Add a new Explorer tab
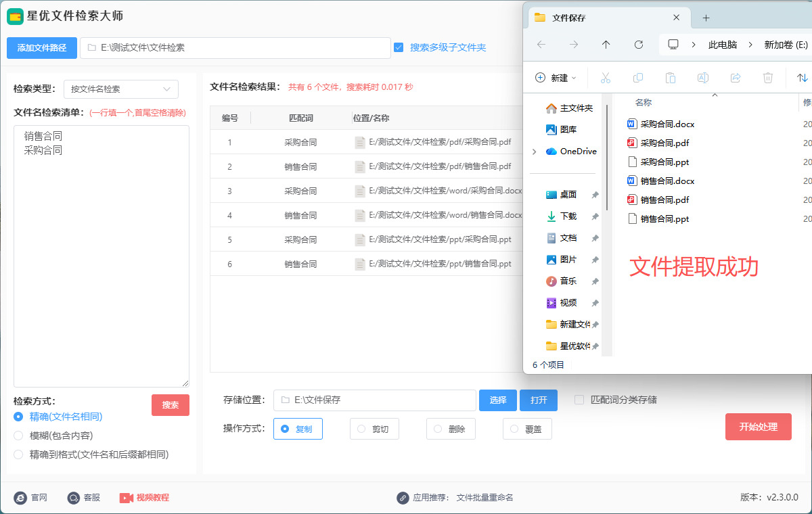The height and width of the screenshot is (514, 812). pos(706,18)
